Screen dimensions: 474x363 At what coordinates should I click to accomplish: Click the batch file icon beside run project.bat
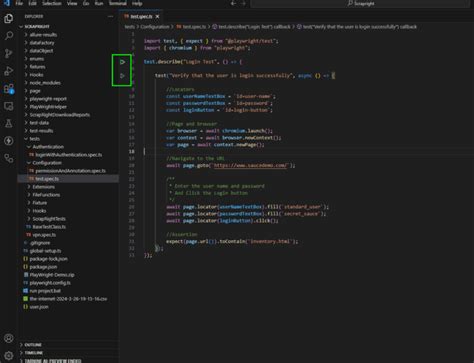[25, 291]
